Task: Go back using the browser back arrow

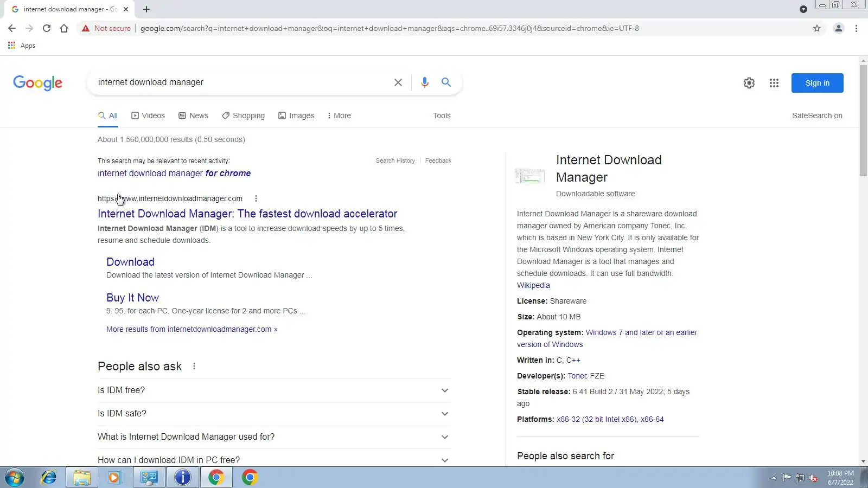Action: pos(12,28)
